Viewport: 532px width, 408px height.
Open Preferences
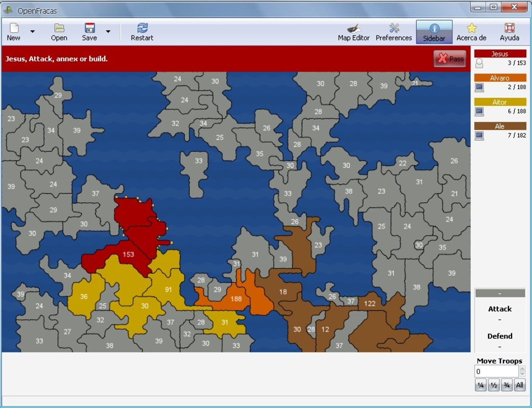[394, 32]
